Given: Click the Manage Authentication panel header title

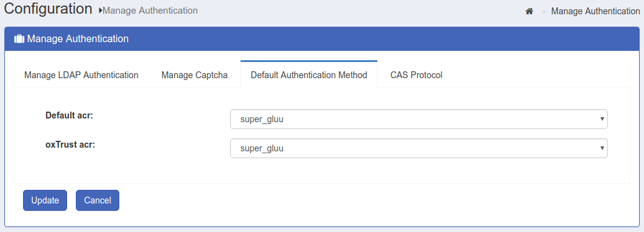Looking at the screenshot, I should tap(78, 39).
